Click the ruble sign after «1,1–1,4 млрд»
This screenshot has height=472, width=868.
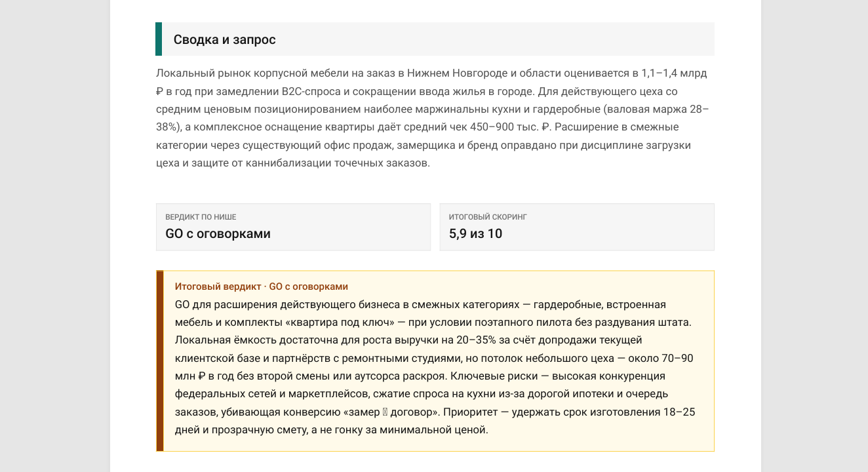[x=159, y=91]
